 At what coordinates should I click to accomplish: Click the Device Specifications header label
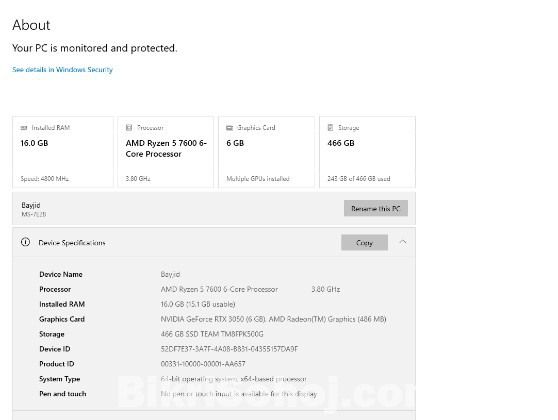coord(72,243)
